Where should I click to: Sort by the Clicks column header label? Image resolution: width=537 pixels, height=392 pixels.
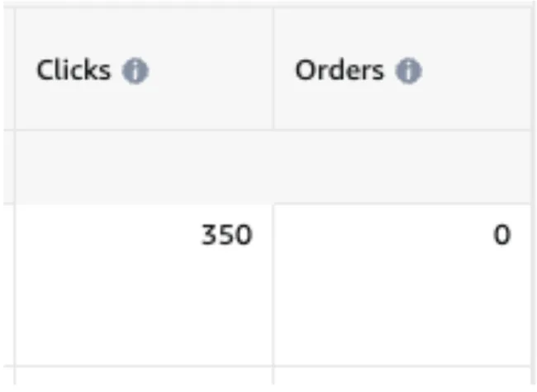(x=74, y=70)
